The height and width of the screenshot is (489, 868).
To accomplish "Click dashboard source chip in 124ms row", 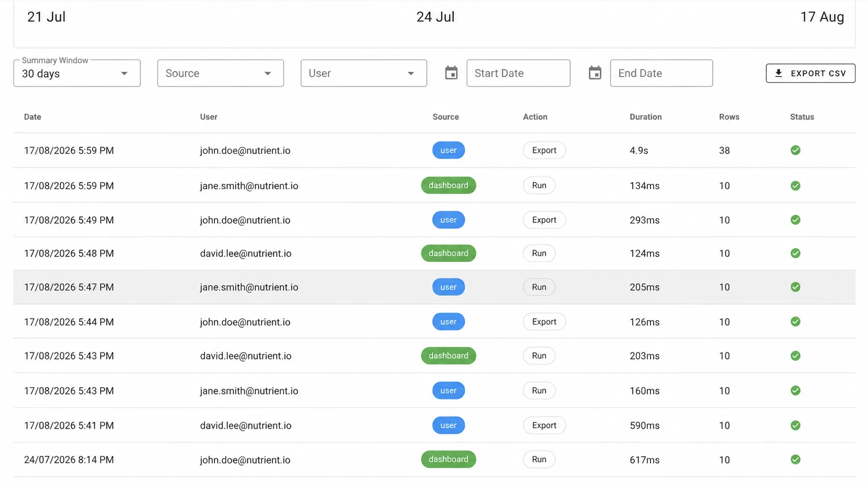I will [x=449, y=253].
